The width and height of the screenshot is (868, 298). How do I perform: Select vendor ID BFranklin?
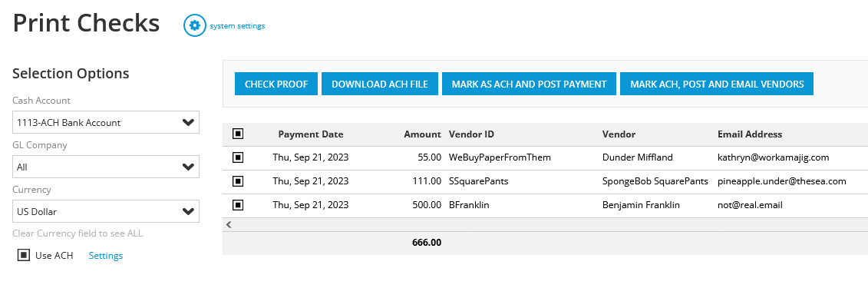[469, 205]
